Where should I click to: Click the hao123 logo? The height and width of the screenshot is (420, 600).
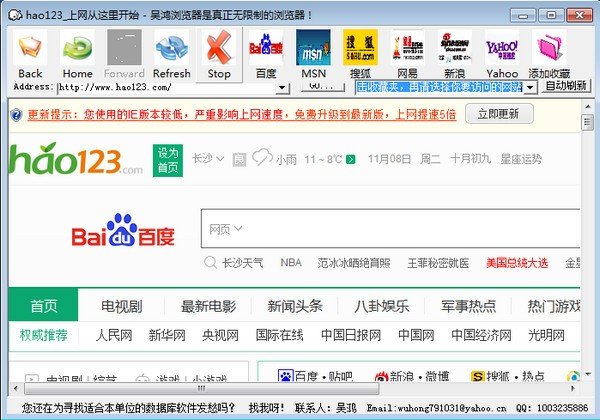click(x=76, y=159)
